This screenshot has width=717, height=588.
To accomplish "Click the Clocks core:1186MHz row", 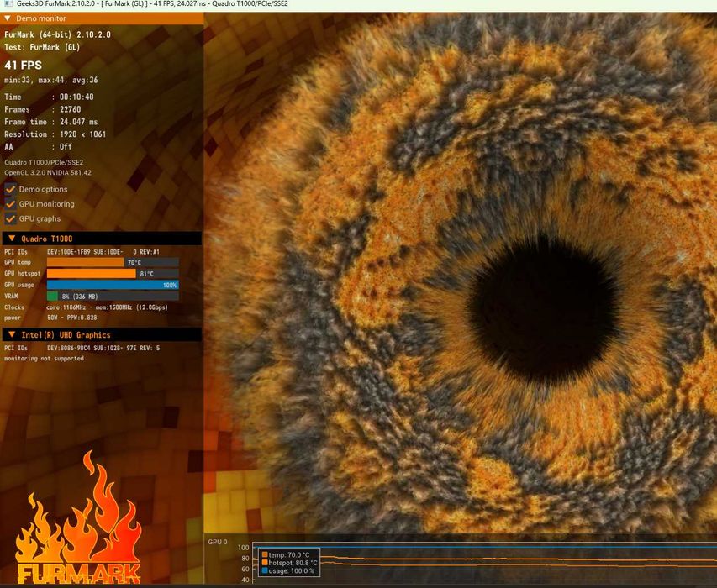I will (86, 307).
